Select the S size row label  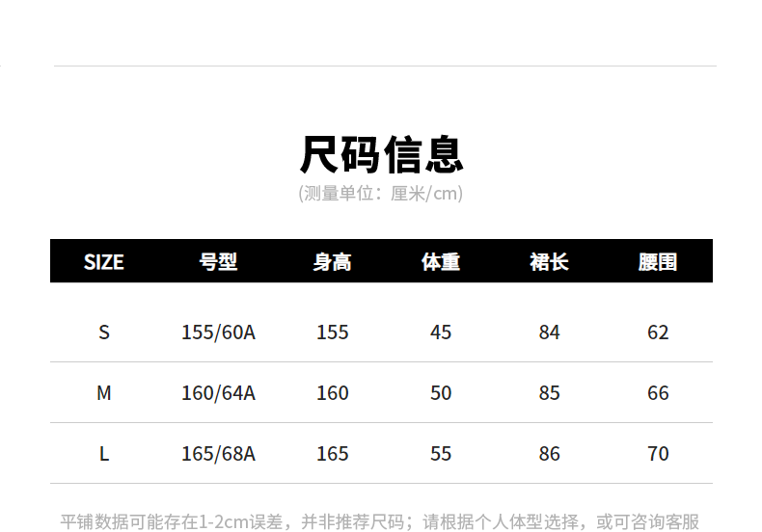(x=104, y=332)
